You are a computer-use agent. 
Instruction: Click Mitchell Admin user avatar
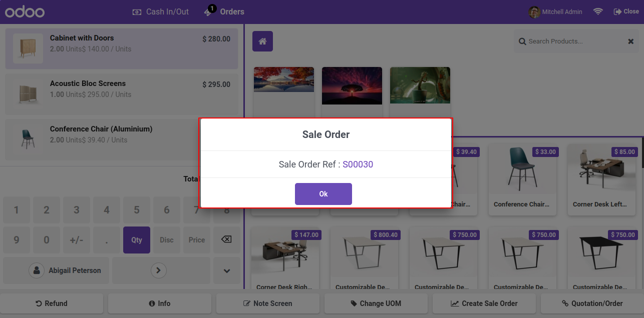(x=534, y=12)
